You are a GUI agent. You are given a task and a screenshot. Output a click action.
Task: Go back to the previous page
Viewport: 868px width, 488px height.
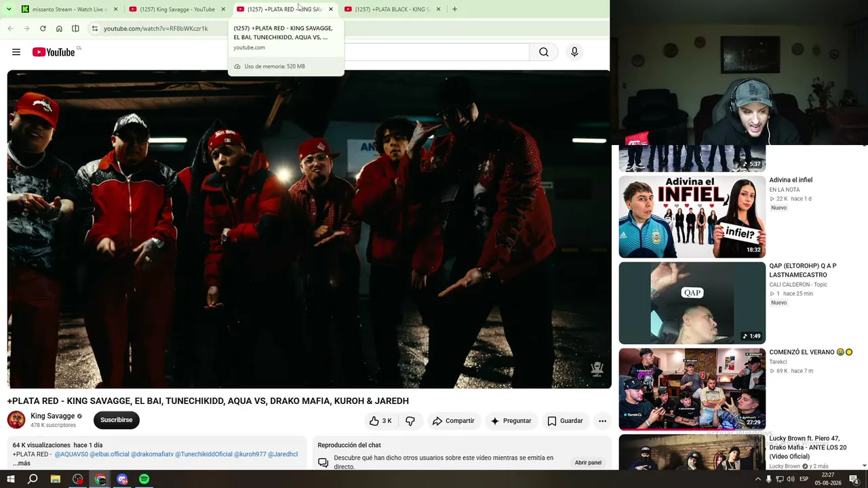tap(10, 28)
